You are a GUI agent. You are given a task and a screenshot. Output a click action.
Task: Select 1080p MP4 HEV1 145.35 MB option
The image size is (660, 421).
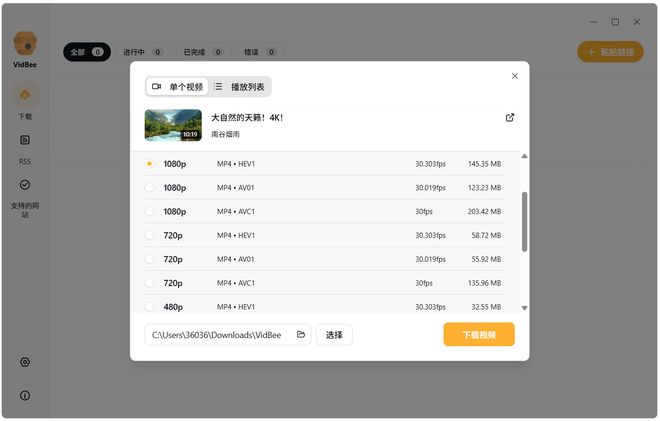(325, 164)
